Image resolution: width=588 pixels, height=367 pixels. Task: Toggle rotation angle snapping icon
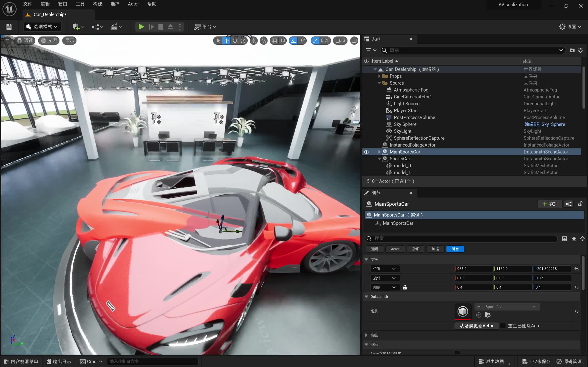pos(294,41)
